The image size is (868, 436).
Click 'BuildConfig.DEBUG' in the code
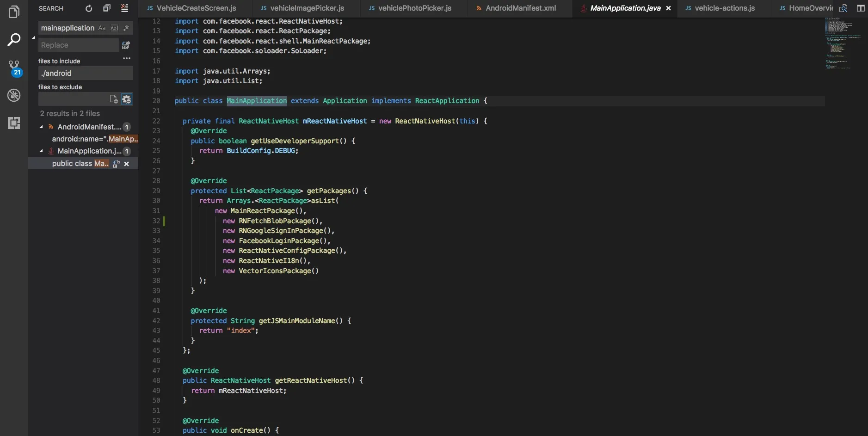(x=261, y=151)
